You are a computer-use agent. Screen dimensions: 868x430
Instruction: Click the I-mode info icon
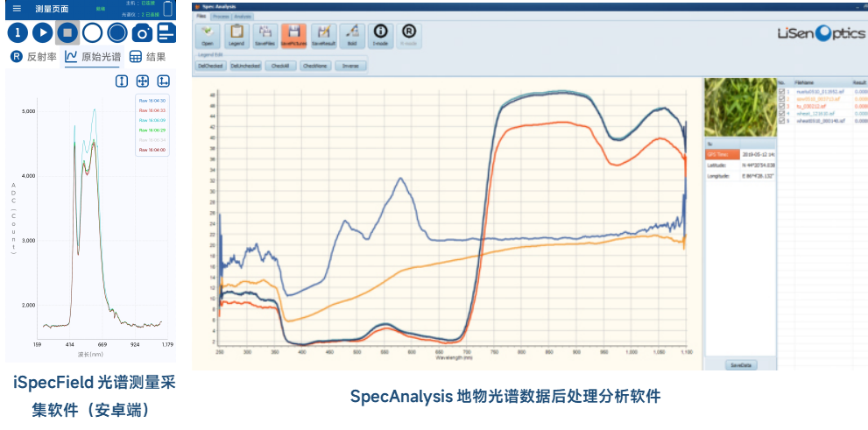pyautogui.click(x=381, y=36)
